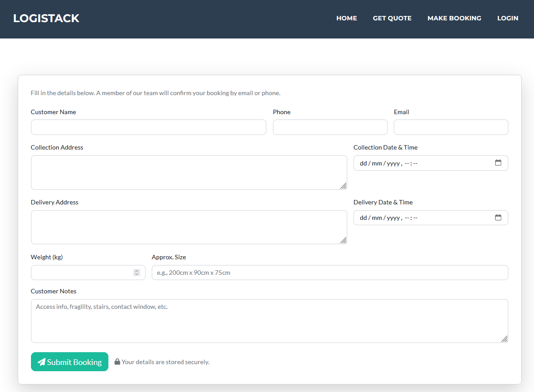
Task: Open the LOGIN page
Action: click(507, 19)
